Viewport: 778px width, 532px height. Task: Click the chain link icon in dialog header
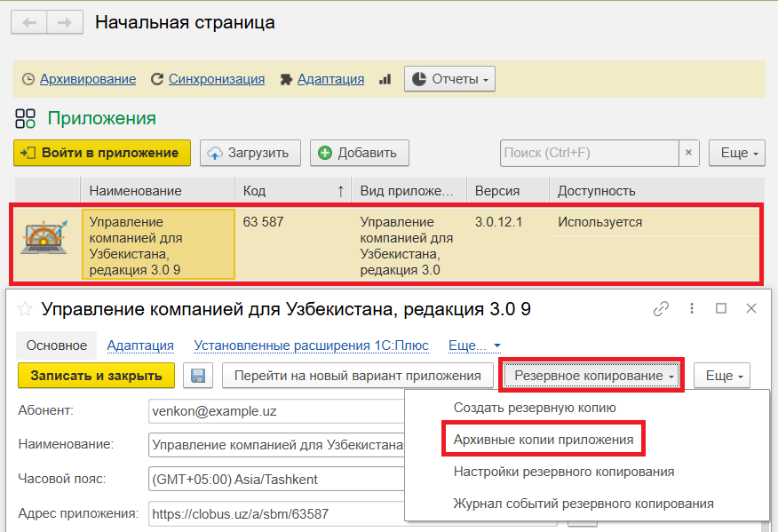click(661, 309)
